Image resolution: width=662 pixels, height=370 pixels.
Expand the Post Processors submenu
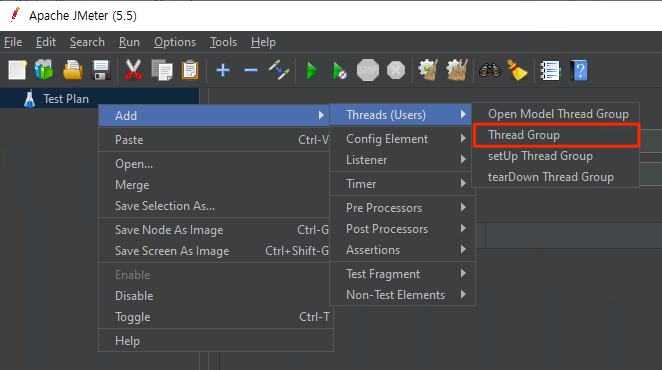[401, 229]
